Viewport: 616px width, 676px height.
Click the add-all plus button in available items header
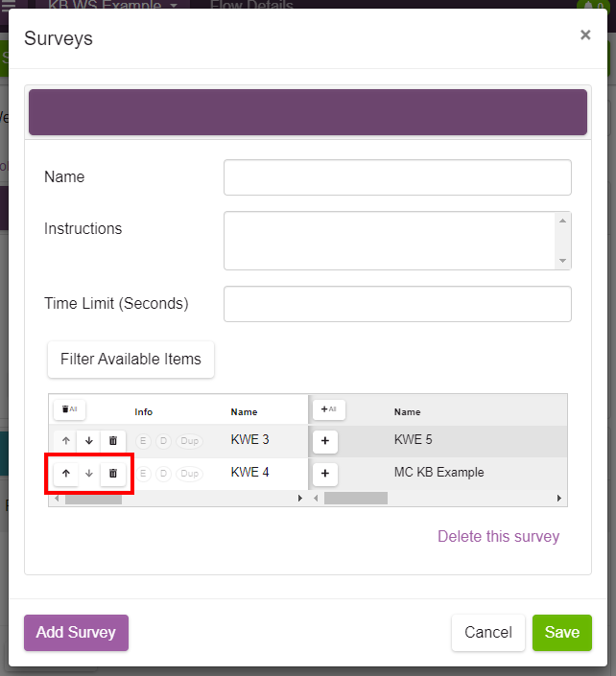329,409
